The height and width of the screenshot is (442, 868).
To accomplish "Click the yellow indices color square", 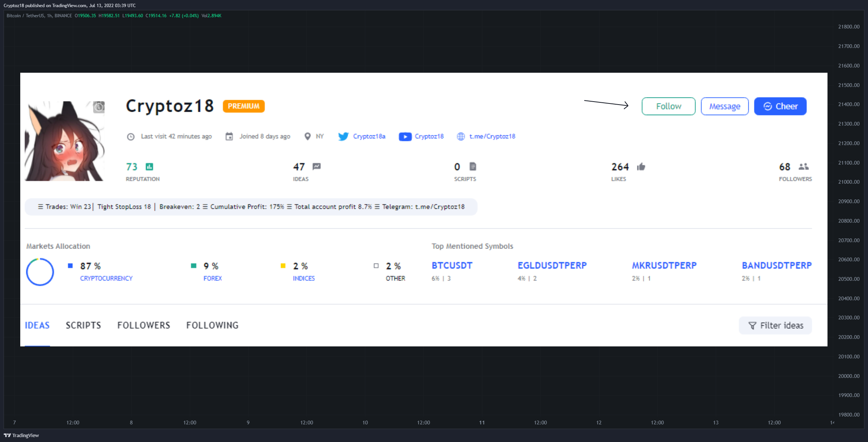I will coord(283,266).
